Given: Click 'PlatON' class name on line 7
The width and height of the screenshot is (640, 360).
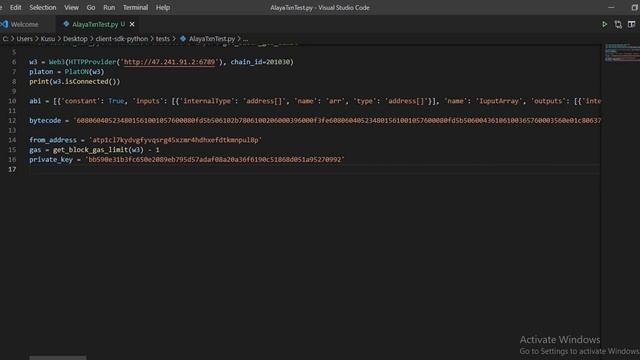Looking at the screenshot, I should point(76,71).
